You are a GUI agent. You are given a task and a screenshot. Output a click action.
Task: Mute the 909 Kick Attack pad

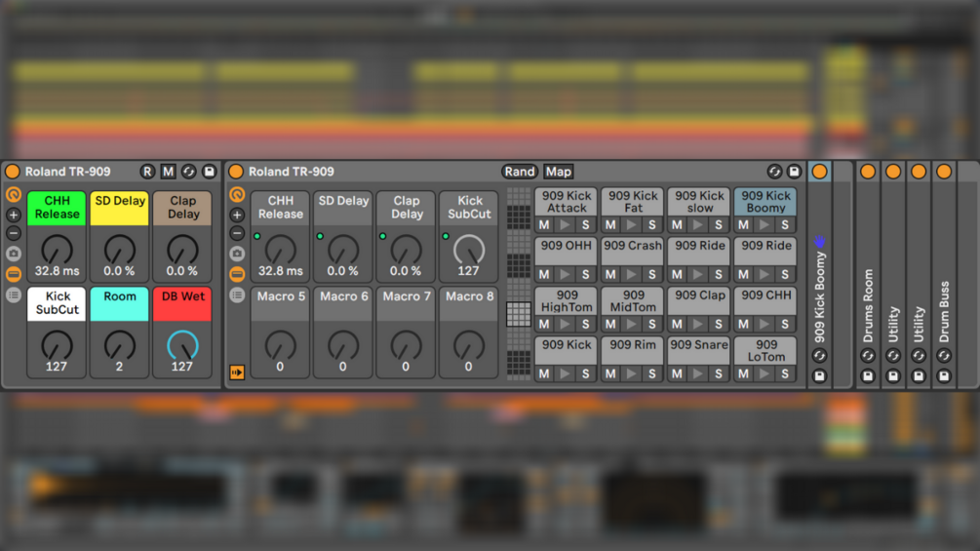point(544,225)
